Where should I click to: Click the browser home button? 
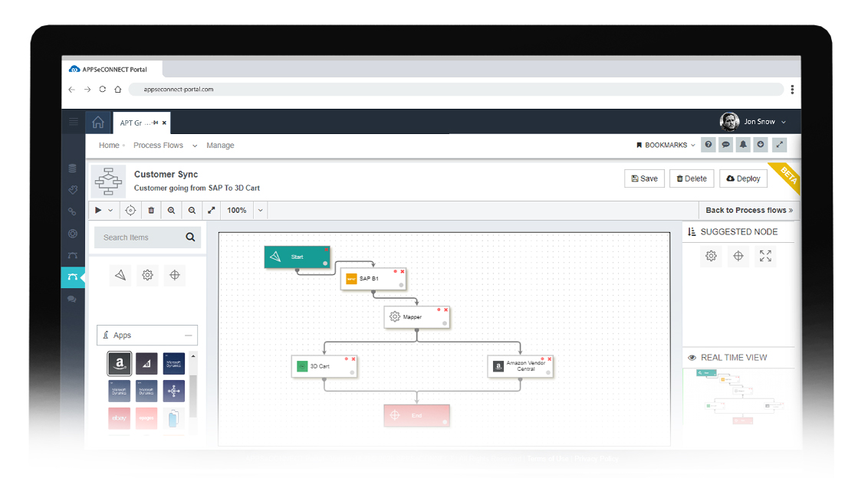coord(118,89)
